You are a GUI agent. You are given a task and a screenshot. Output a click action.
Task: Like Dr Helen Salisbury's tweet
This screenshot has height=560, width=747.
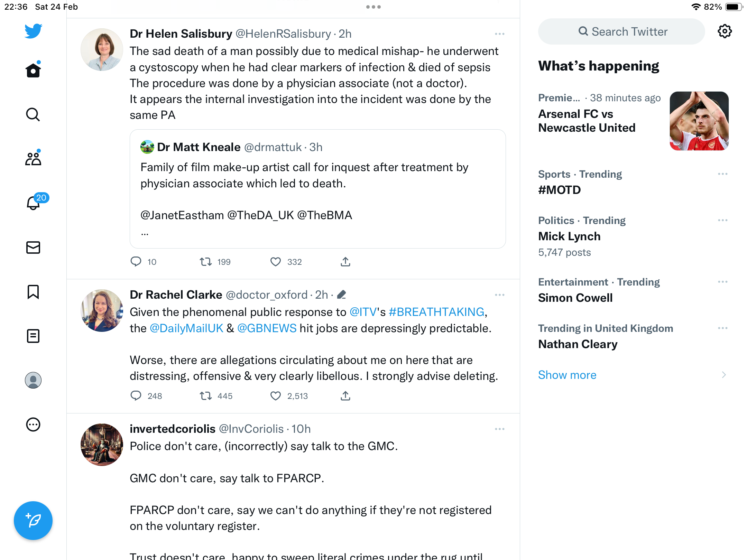point(276,262)
